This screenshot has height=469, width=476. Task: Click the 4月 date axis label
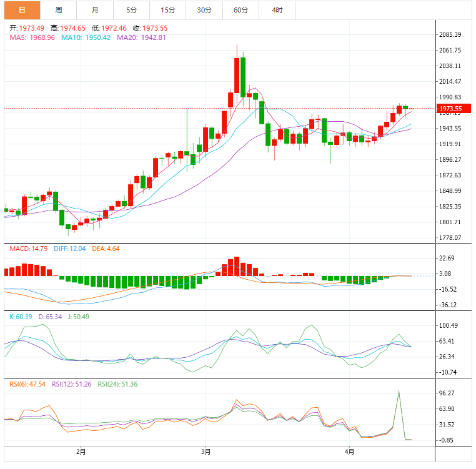349,452
